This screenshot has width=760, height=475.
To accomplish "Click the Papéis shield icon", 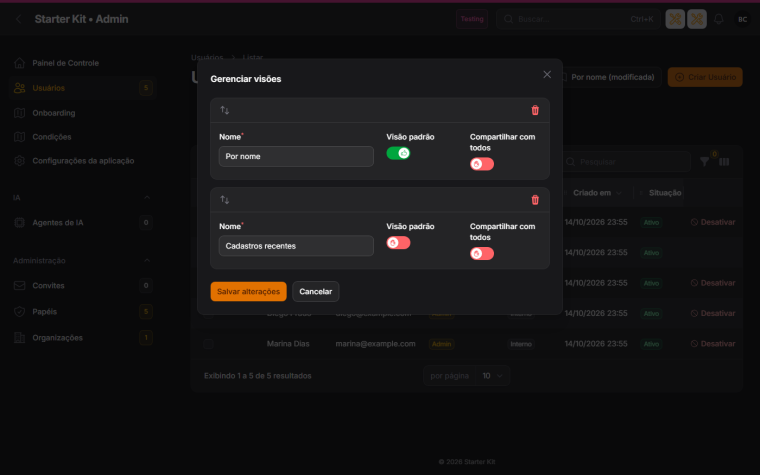I will coord(19,312).
